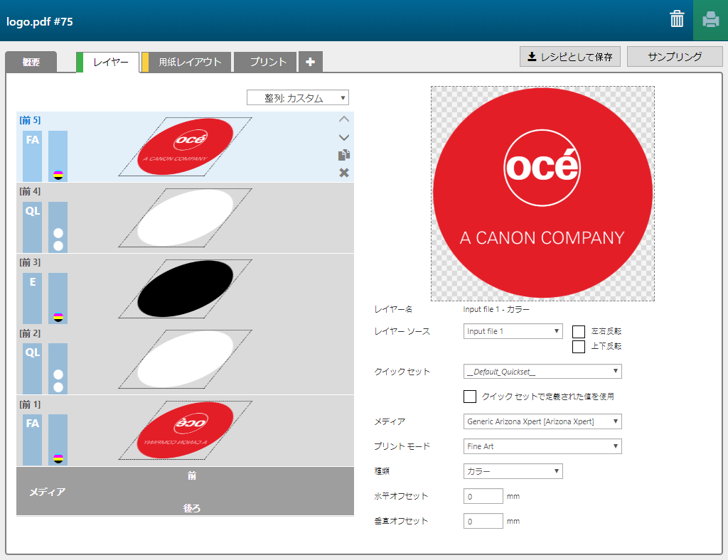The width and height of the screenshot is (728, 560).
Task: Click FA mode badge on layer 前 5
Action: coord(33,156)
